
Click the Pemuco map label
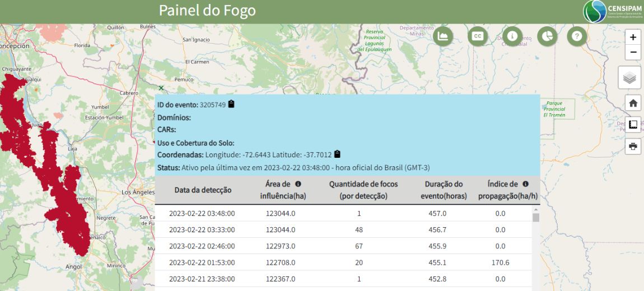click(x=184, y=79)
